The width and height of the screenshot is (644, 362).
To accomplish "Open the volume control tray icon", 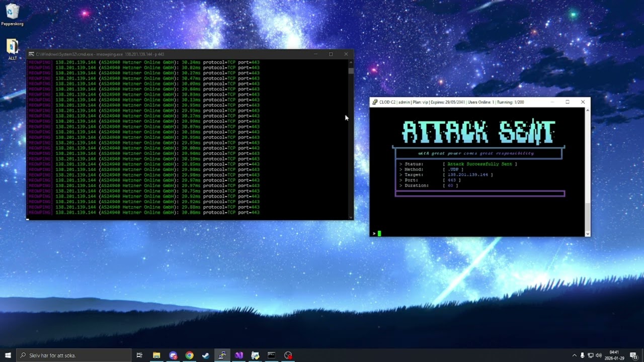I will click(598, 355).
